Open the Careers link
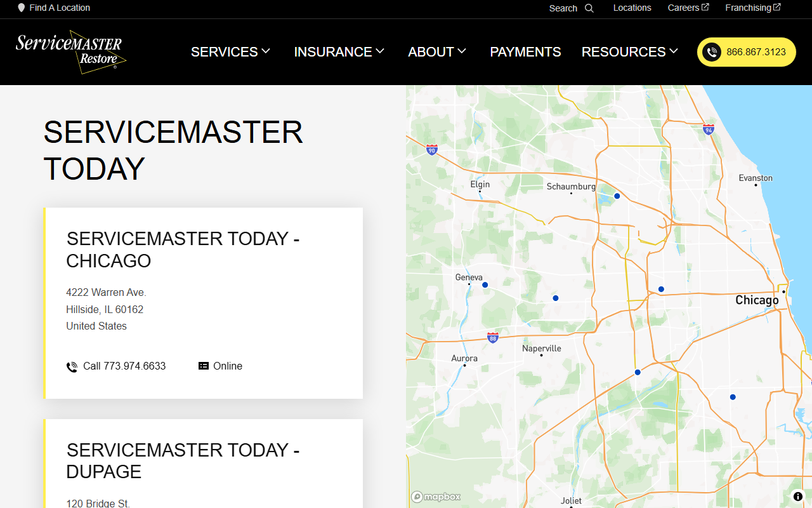The image size is (812, 508). (x=683, y=8)
